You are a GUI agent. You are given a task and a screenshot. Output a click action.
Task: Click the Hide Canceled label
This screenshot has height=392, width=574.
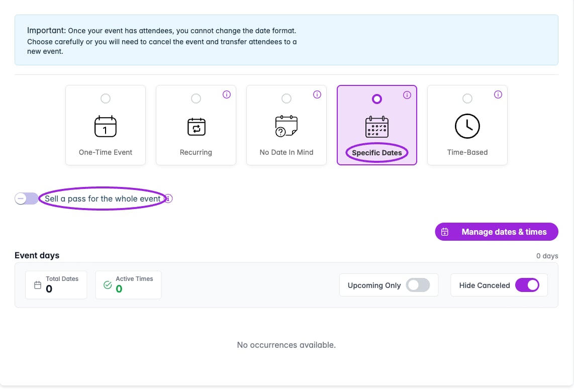click(x=485, y=285)
